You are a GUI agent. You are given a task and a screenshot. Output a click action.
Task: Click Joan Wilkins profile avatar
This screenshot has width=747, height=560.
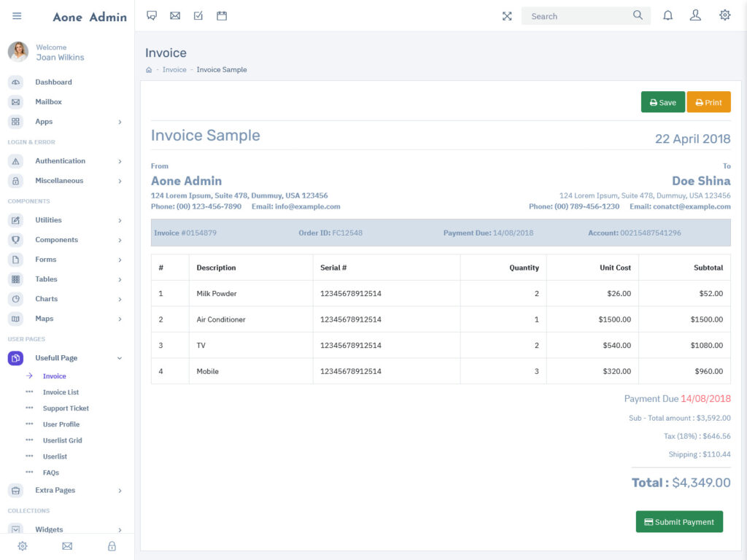pyautogui.click(x=18, y=52)
